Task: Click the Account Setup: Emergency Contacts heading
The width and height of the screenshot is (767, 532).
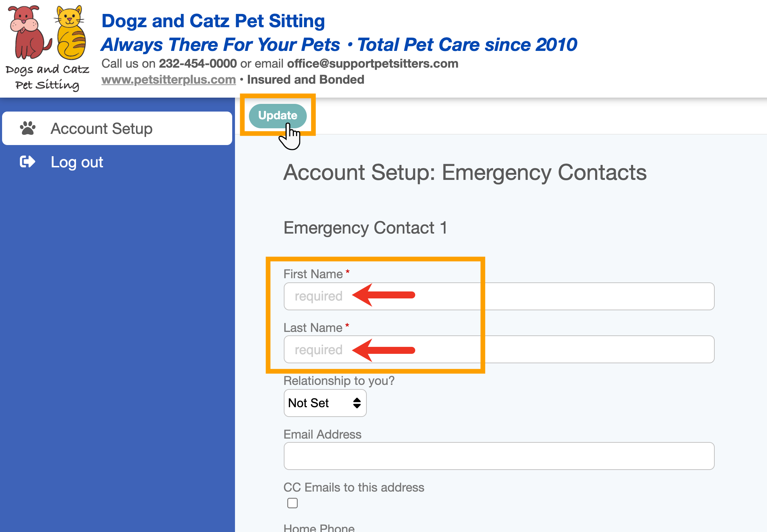Action: [x=465, y=172]
